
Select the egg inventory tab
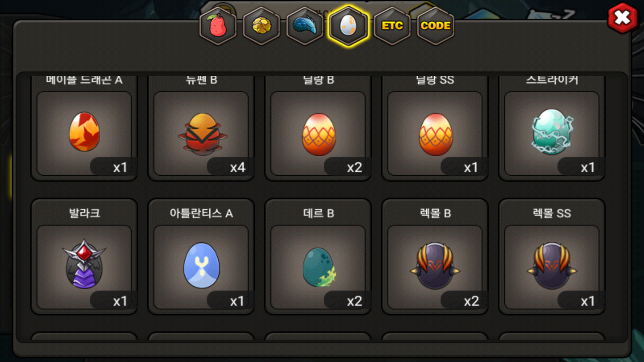click(x=348, y=26)
